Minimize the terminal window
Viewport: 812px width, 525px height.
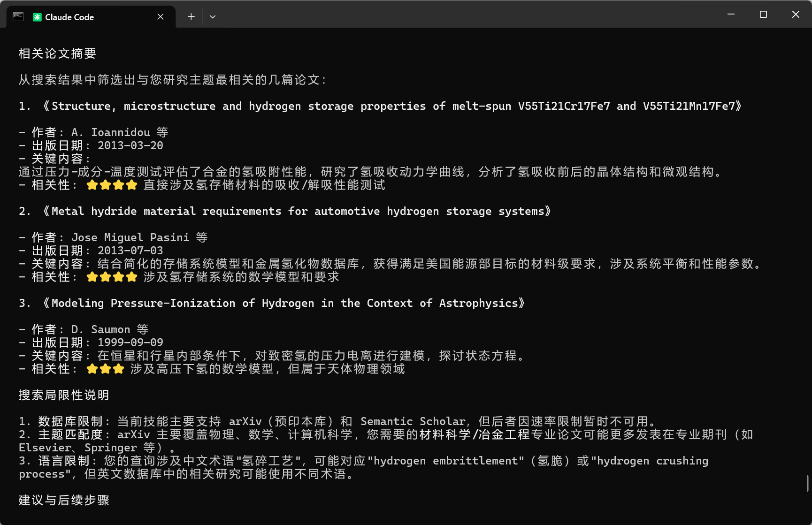[731, 15]
